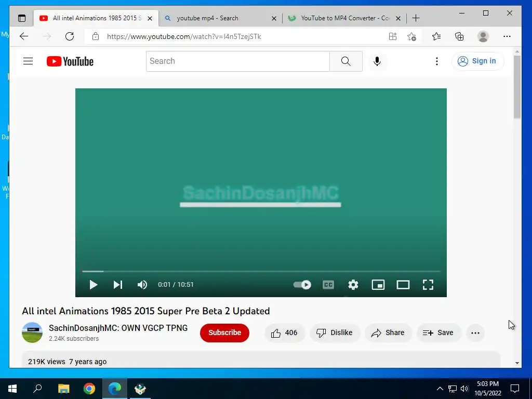The image size is (532, 399).
Task: Open the system volume tray icon
Action: coord(464,389)
